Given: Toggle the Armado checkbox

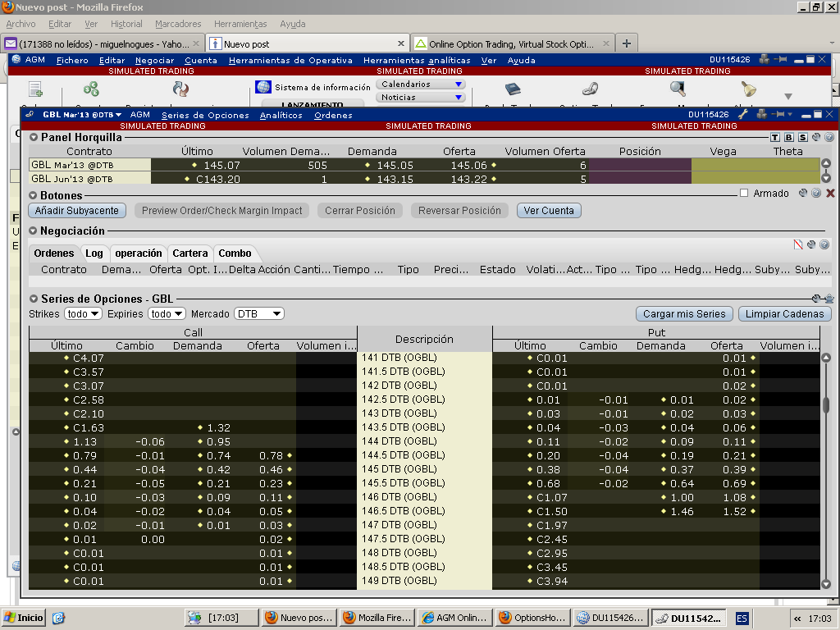Looking at the screenshot, I should point(743,193).
